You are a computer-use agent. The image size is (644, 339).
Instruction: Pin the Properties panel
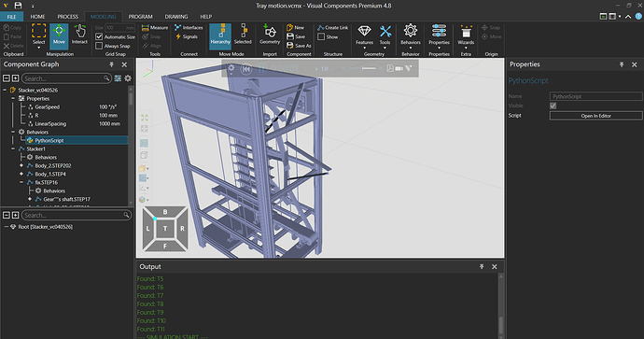pyautogui.click(x=622, y=64)
